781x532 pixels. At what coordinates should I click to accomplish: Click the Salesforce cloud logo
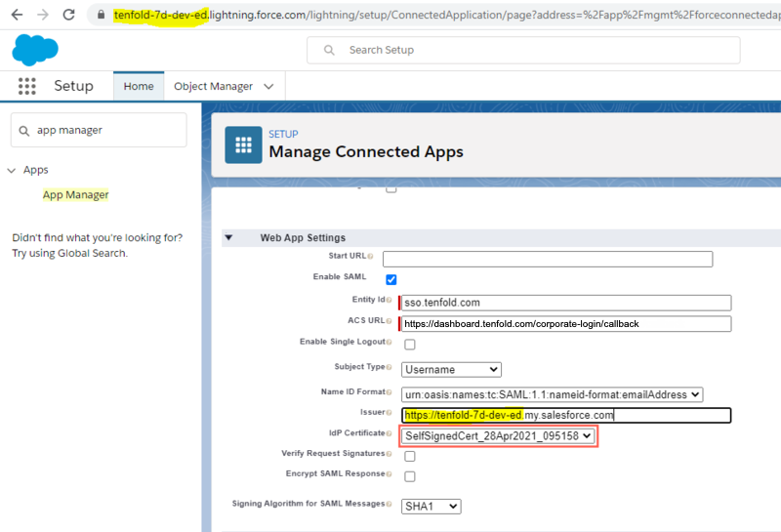(35, 50)
